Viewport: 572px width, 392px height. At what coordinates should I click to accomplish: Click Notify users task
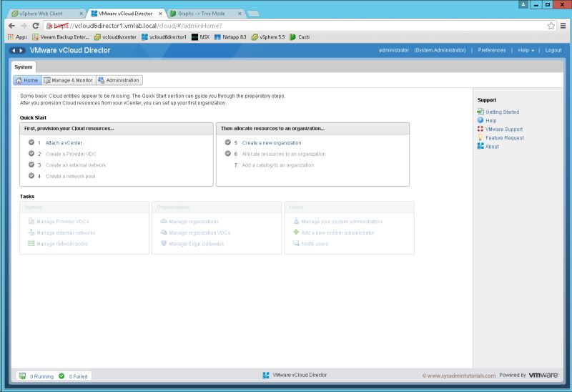point(311,244)
